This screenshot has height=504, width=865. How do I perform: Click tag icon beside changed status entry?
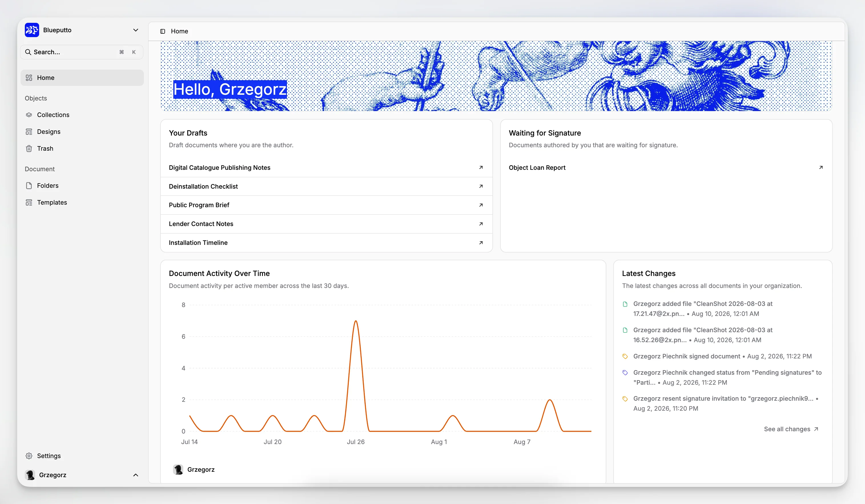point(625,373)
